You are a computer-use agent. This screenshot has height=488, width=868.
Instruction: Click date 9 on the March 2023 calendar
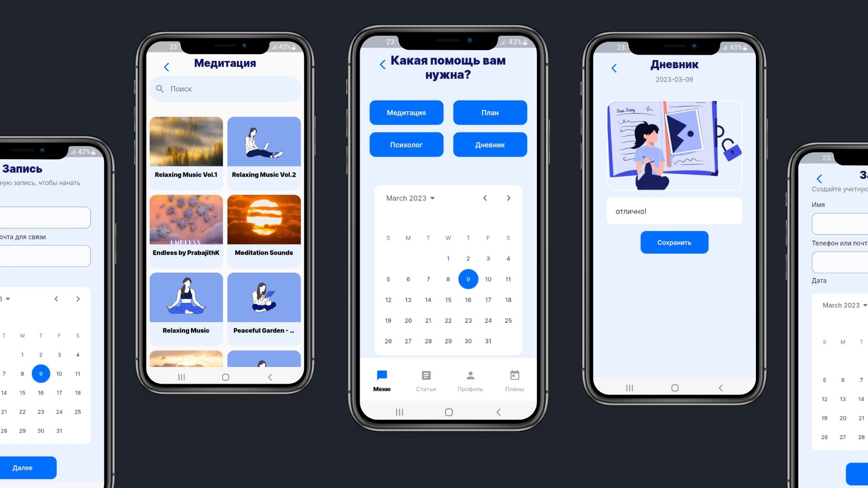468,279
